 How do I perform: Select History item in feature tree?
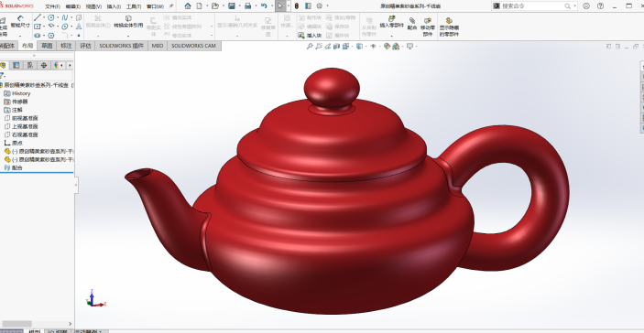coord(17,93)
